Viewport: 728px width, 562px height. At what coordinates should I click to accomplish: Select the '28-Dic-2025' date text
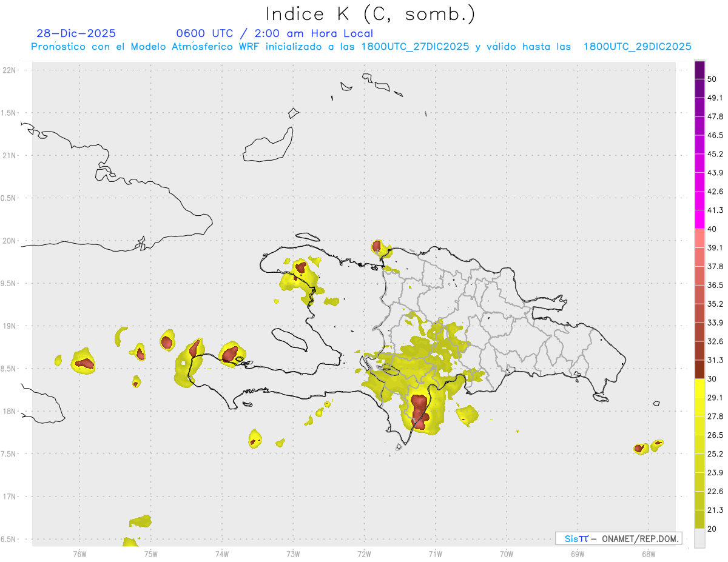pyautogui.click(x=76, y=33)
